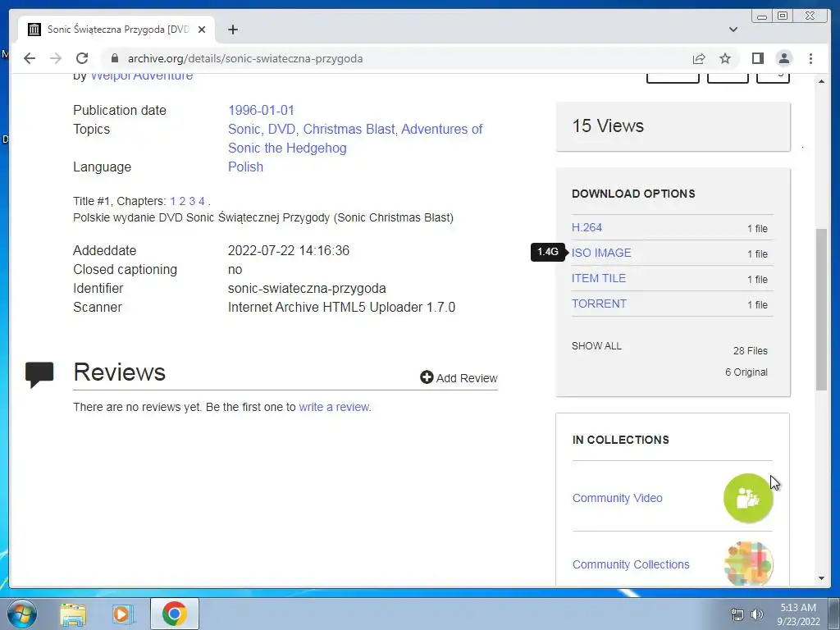Open the Christmas Blast topic link
The image size is (840, 630).
(349, 129)
